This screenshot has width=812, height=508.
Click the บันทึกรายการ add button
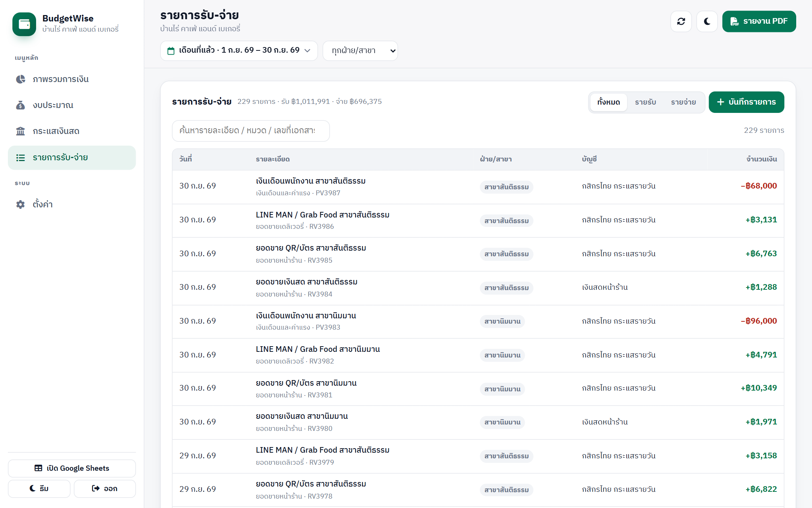pos(746,102)
